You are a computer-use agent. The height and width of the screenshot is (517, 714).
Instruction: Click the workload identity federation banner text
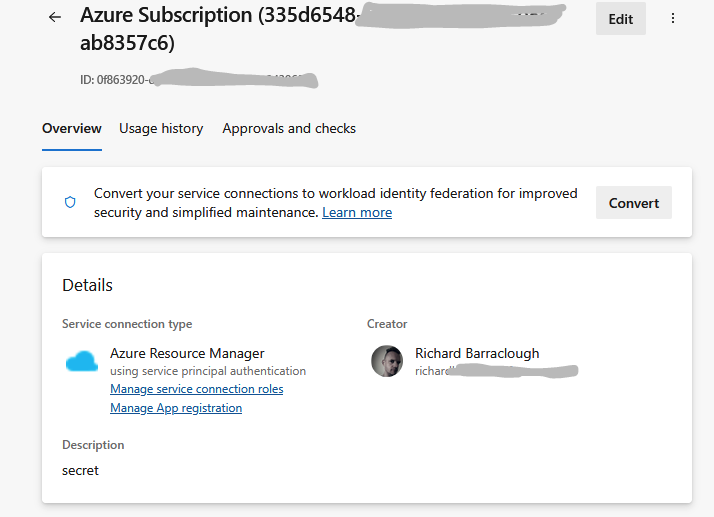336,203
